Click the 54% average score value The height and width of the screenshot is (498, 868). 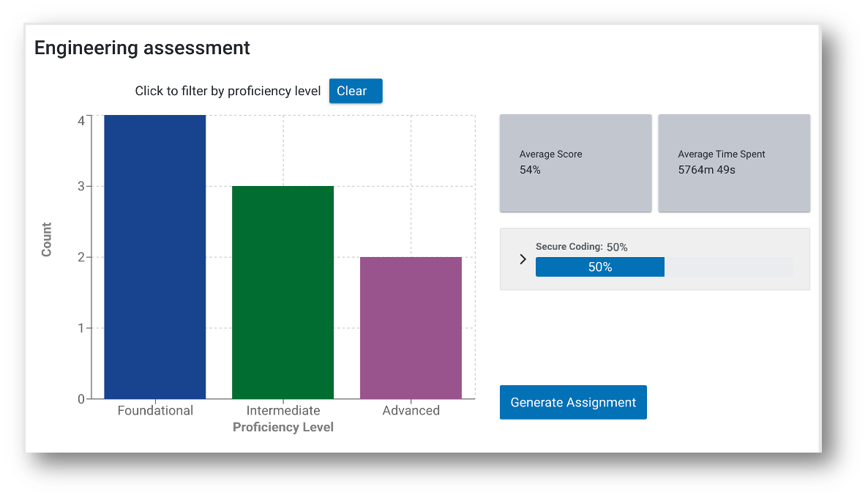point(530,170)
